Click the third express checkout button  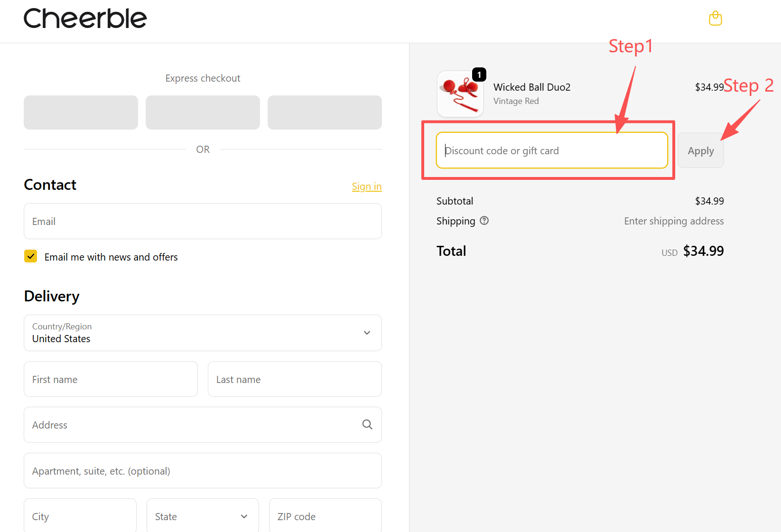325,112
